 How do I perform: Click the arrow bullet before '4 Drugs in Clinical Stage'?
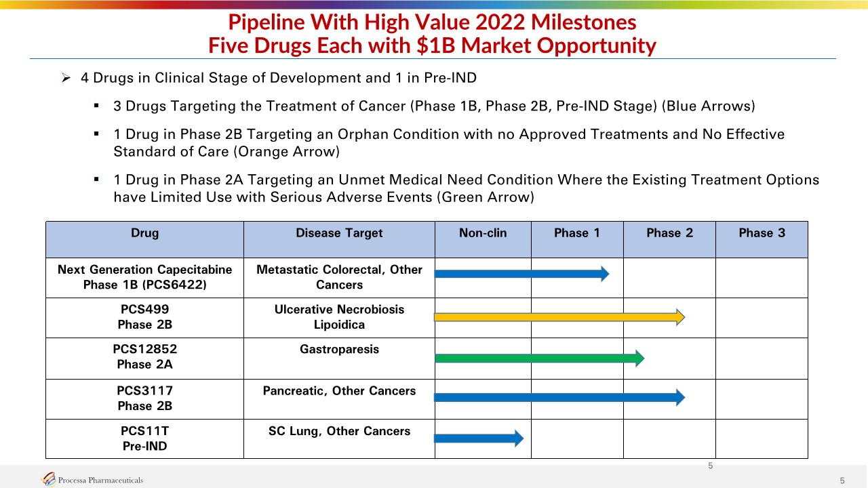pos(66,78)
